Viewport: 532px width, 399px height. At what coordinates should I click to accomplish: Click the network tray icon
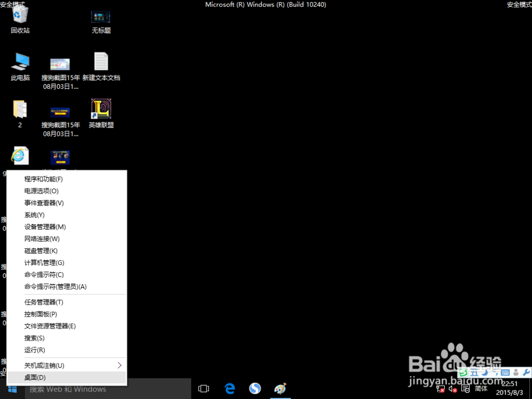pyautogui.click(x=440, y=389)
